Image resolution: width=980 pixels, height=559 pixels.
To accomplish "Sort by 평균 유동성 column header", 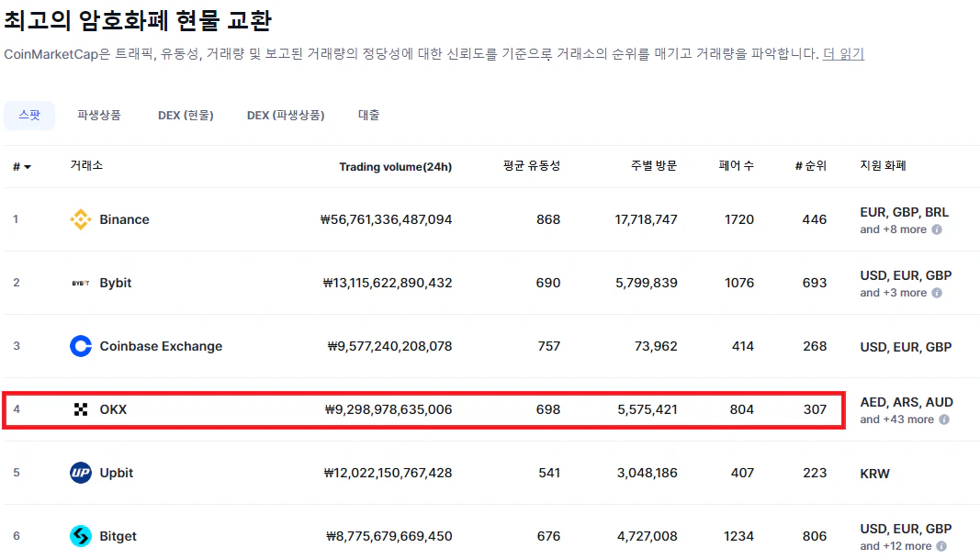I will 532,165.
